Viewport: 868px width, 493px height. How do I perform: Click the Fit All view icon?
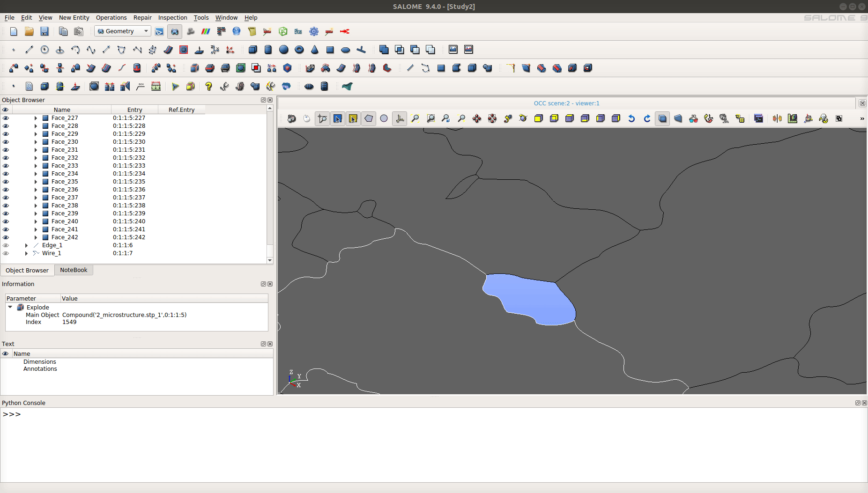pos(415,118)
